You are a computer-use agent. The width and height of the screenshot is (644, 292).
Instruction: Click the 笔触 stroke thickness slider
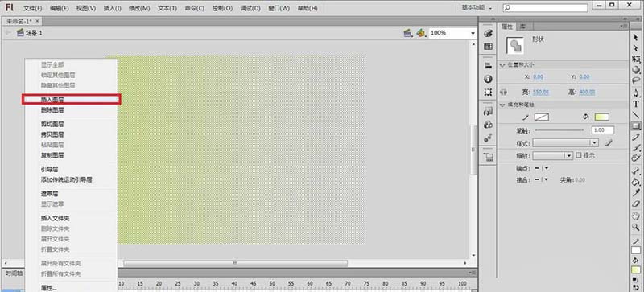559,130
